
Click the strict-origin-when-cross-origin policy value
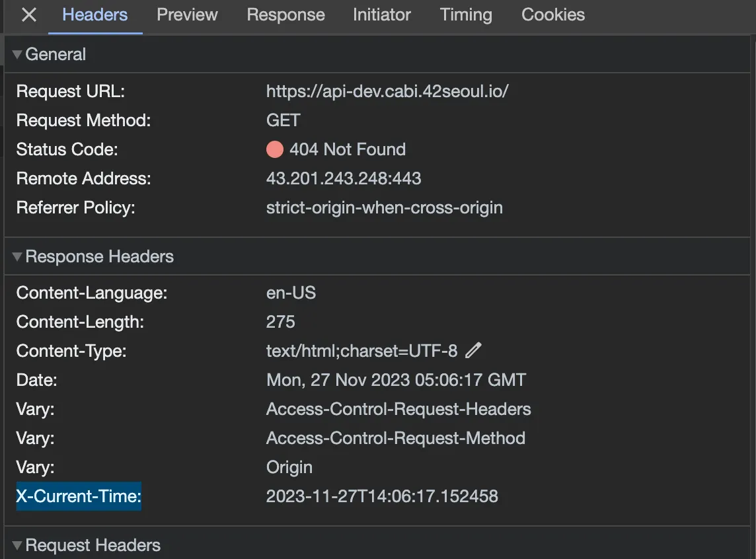(x=384, y=207)
